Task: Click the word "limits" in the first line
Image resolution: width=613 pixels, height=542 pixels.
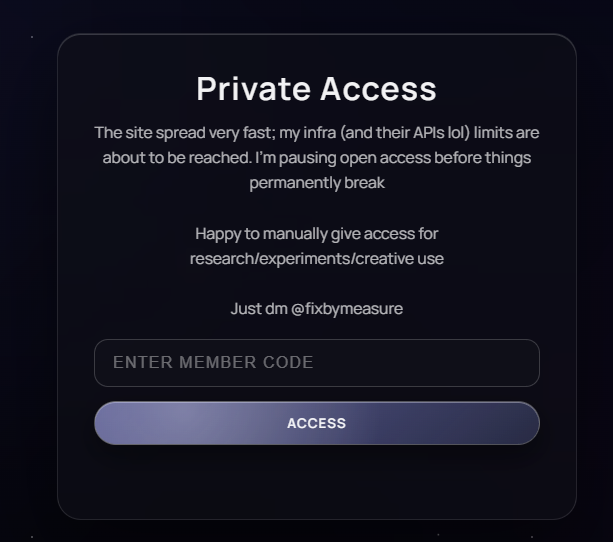Action: [x=497, y=133]
